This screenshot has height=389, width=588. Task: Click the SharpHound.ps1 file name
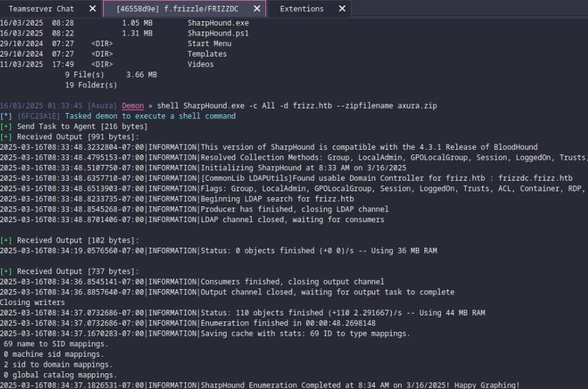pyautogui.click(x=218, y=34)
